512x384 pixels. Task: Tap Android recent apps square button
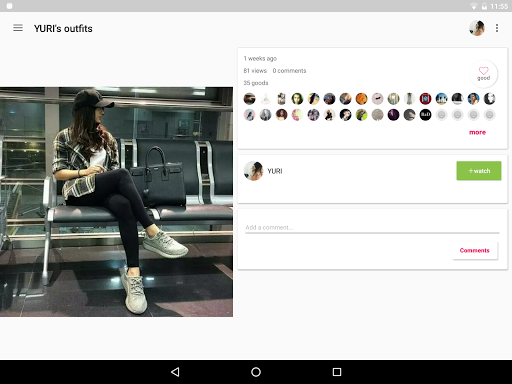tap(337, 372)
